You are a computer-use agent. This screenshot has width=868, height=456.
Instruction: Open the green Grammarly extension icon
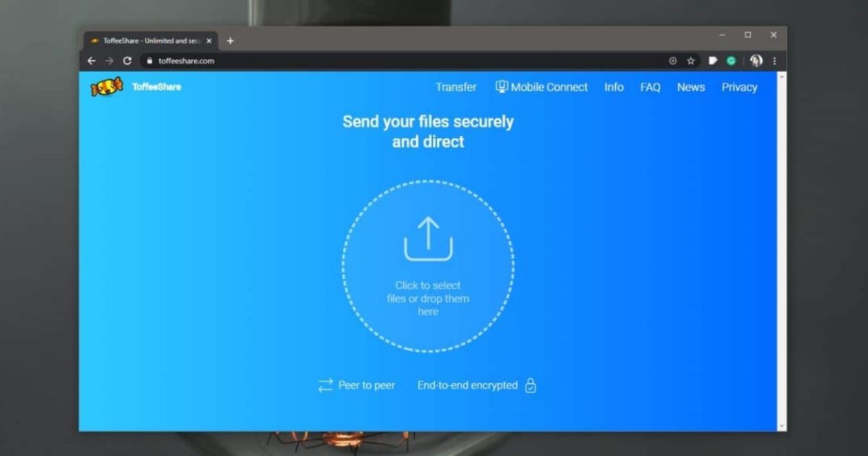pos(731,61)
